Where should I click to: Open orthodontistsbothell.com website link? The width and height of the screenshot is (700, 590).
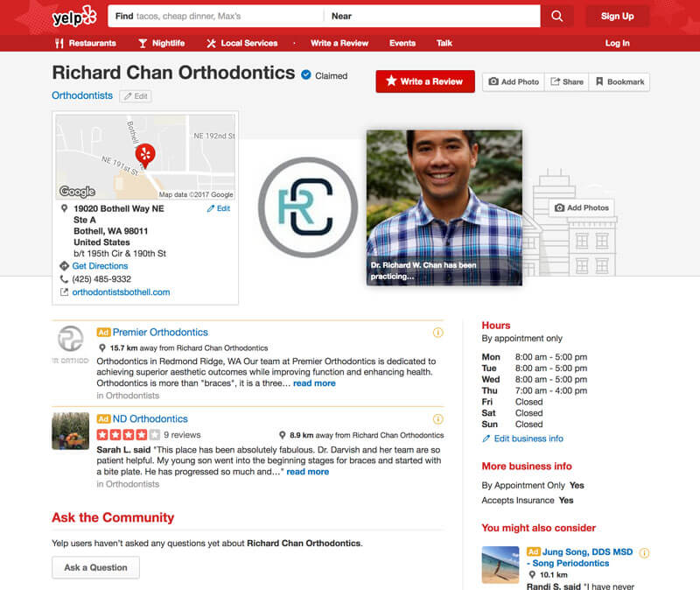click(121, 292)
